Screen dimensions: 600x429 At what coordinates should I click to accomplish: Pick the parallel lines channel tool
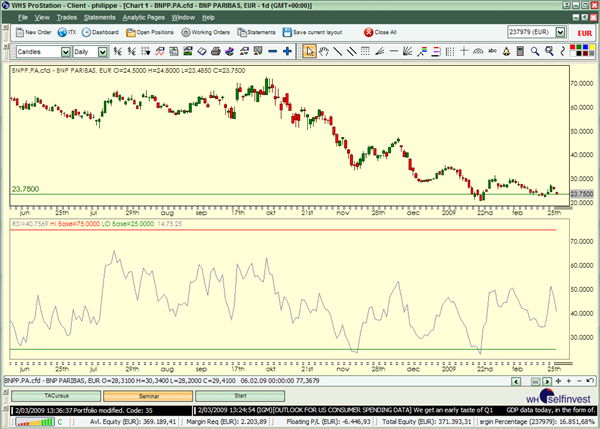tap(352, 51)
